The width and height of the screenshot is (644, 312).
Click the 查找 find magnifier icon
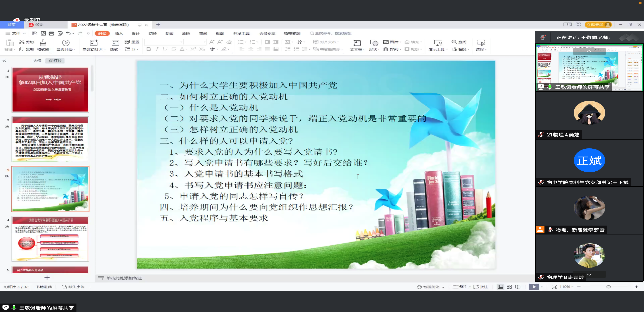click(454, 42)
